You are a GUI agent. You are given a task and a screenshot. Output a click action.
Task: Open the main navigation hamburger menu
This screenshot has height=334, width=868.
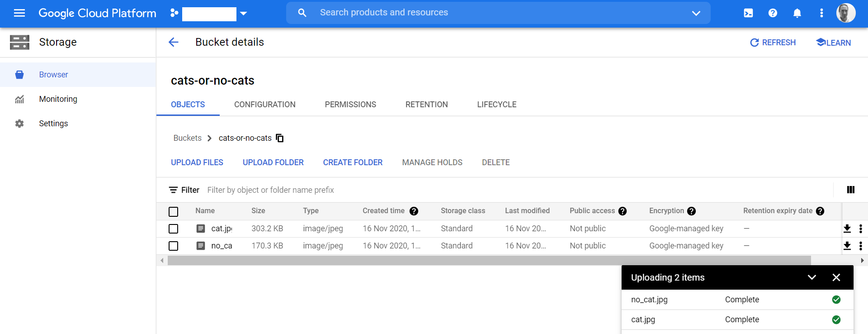pyautogui.click(x=19, y=13)
